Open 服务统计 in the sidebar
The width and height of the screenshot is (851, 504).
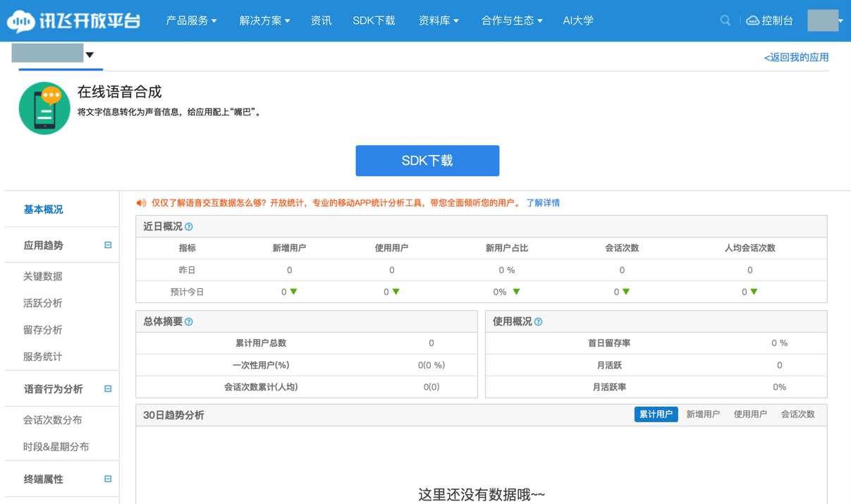coord(42,357)
